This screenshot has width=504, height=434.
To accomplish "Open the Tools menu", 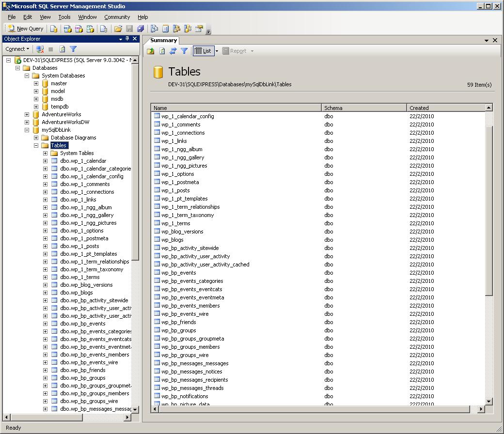I will 64,17.
